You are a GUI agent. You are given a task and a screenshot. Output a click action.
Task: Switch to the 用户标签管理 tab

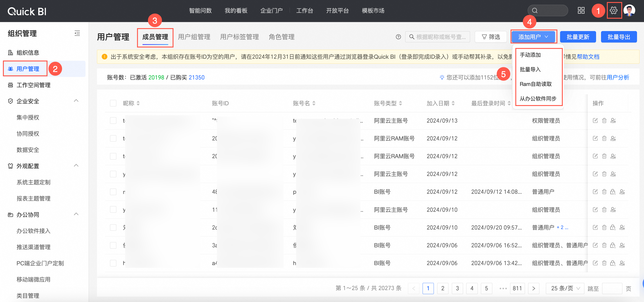[239, 37]
